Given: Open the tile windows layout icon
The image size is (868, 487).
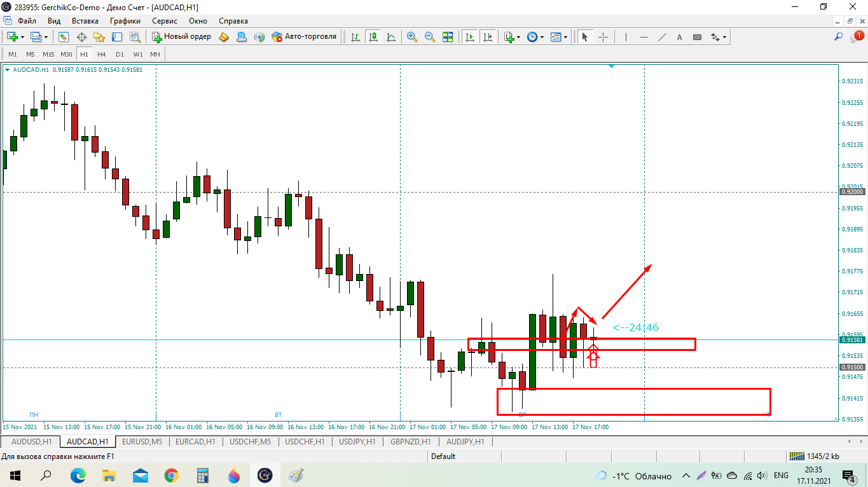Looking at the screenshot, I should [448, 37].
